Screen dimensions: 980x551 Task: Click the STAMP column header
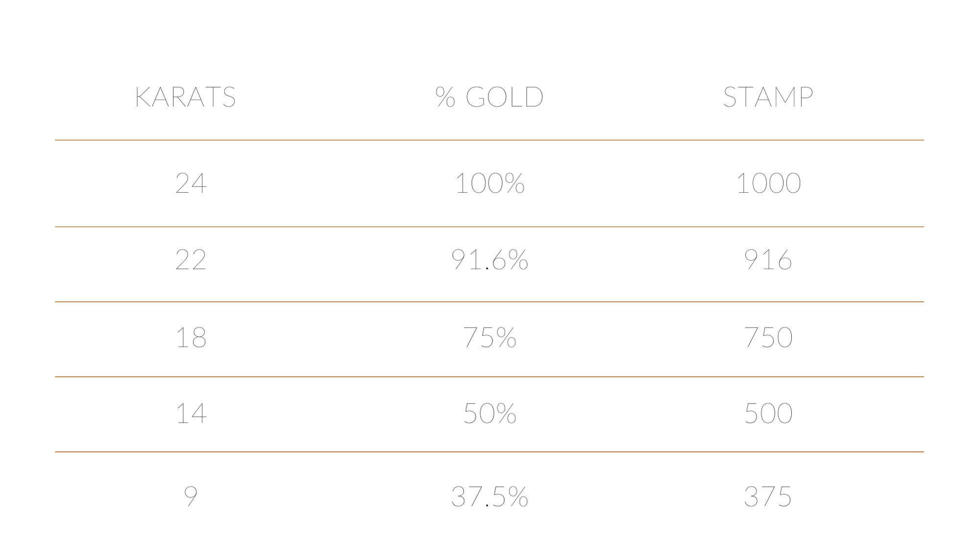768,97
